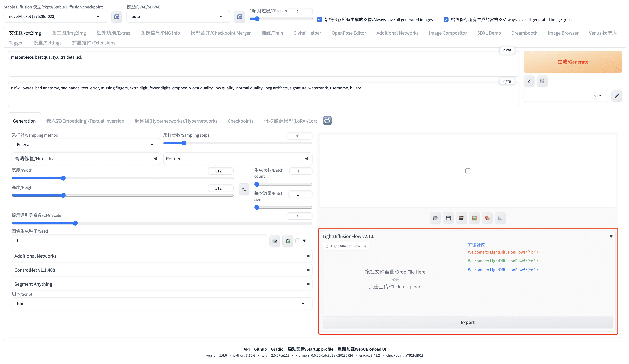Enable the extra seed options checkbox
629x364 pixels.
(x=298, y=241)
